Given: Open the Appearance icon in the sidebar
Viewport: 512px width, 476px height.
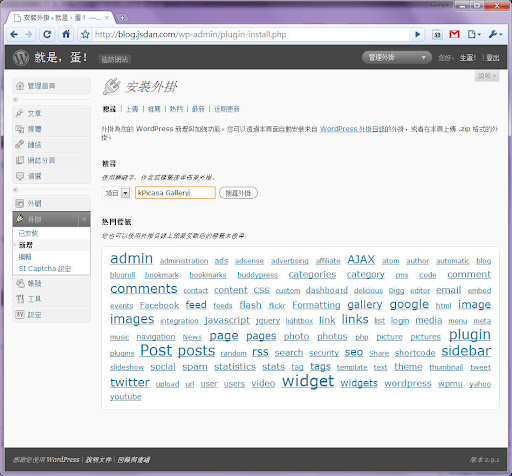Looking at the screenshot, I should 20,203.
